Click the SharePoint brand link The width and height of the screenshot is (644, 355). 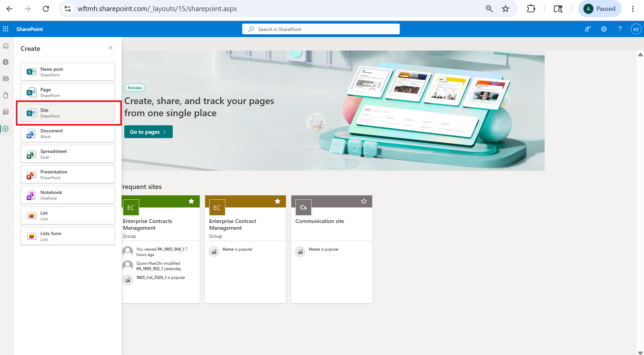[30, 29]
